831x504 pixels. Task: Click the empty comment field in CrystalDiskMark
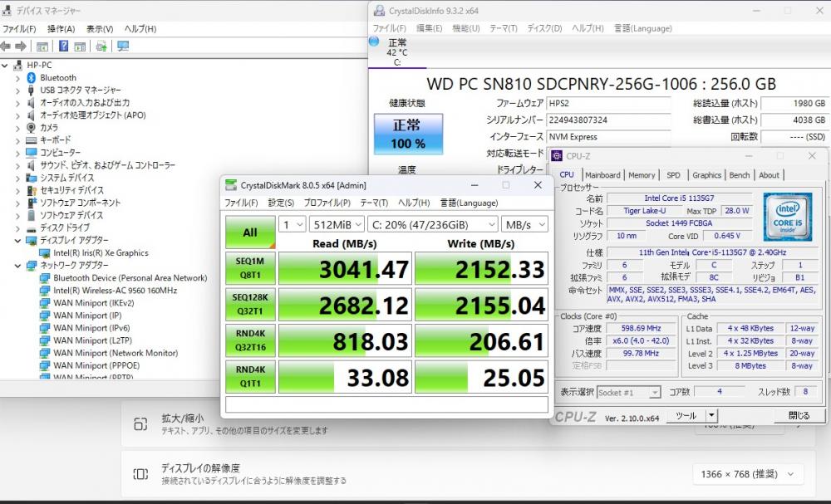click(x=387, y=404)
